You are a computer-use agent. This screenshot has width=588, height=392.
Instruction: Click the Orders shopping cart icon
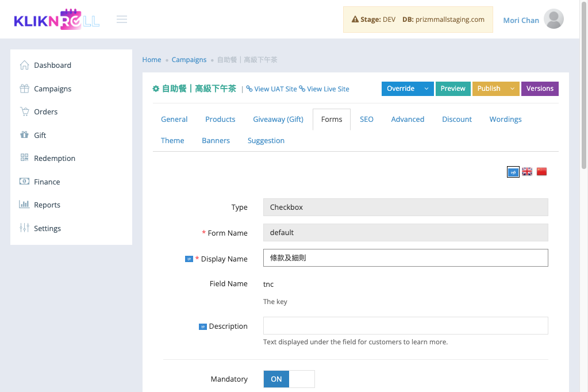pyautogui.click(x=24, y=112)
